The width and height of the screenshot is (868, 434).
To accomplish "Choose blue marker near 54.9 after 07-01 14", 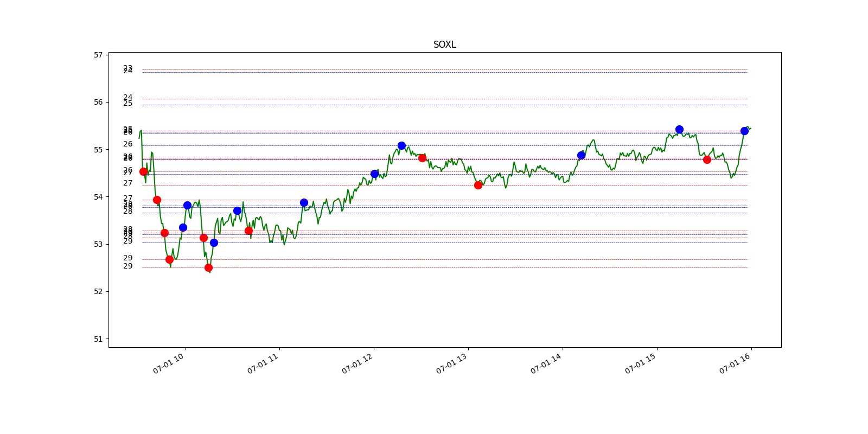I will 581,155.
